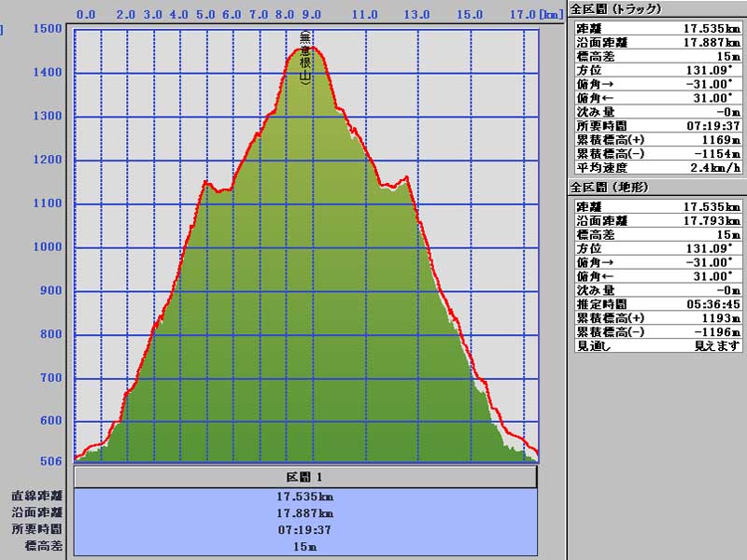This screenshot has height=560, width=747.
Task: Click terrain 沿面距離 17.793km row
Action: click(656, 220)
